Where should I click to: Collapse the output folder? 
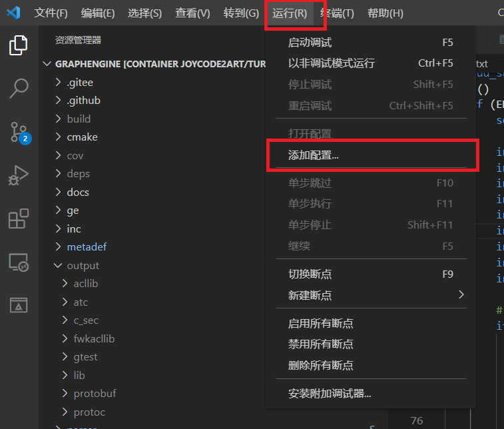83,265
